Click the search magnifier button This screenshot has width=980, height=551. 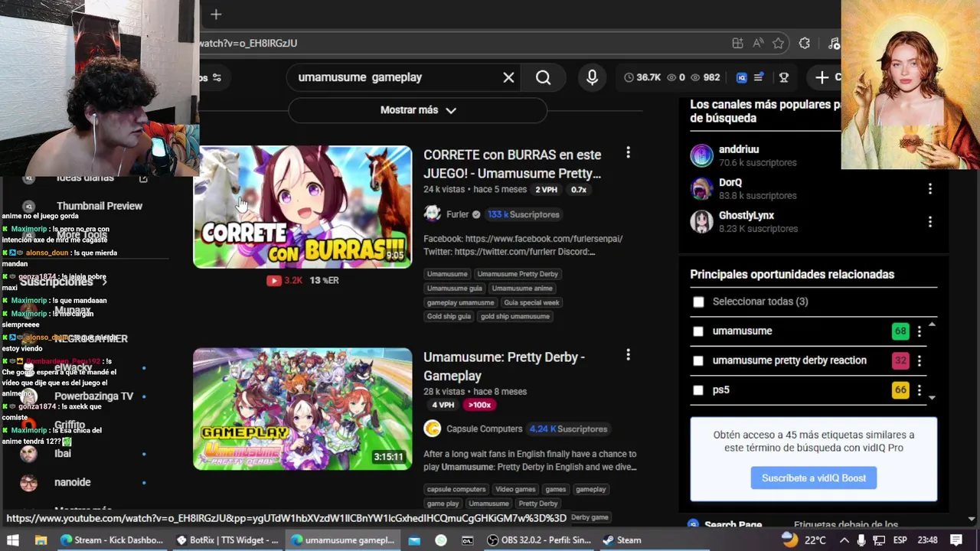coord(543,77)
